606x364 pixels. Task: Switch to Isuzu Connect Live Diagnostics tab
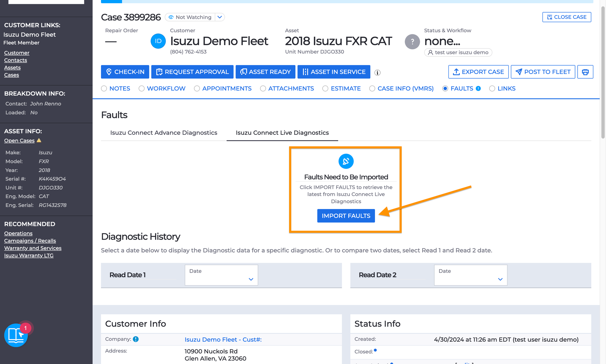coord(282,133)
